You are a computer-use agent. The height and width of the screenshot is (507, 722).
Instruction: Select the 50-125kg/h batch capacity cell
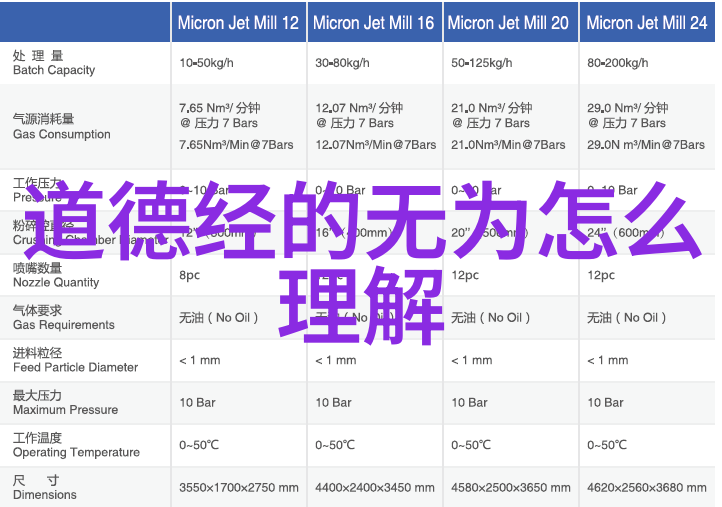[x=482, y=63]
